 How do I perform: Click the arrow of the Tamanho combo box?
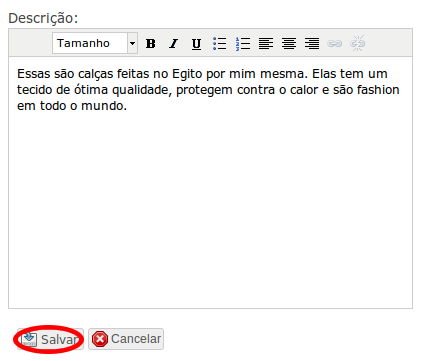click(132, 43)
